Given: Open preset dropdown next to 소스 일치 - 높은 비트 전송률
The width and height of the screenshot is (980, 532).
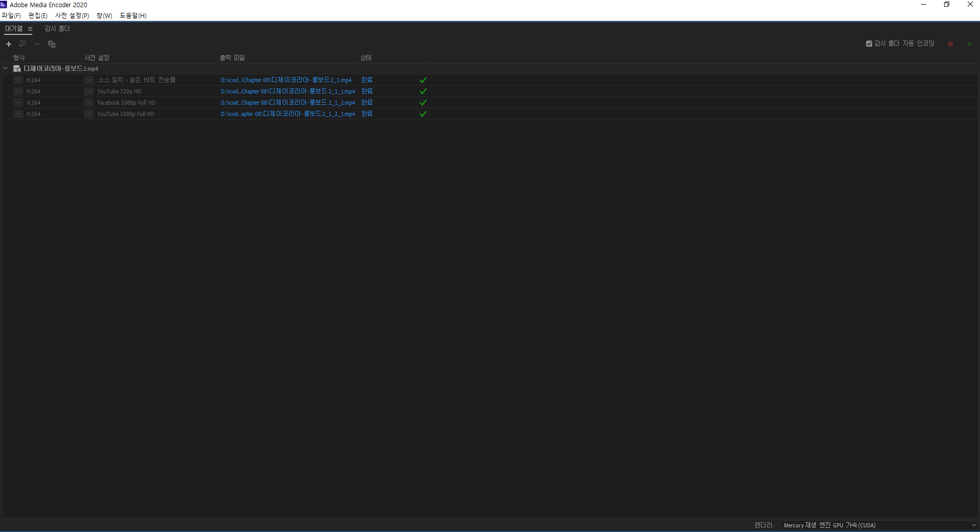Looking at the screenshot, I should click(89, 80).
